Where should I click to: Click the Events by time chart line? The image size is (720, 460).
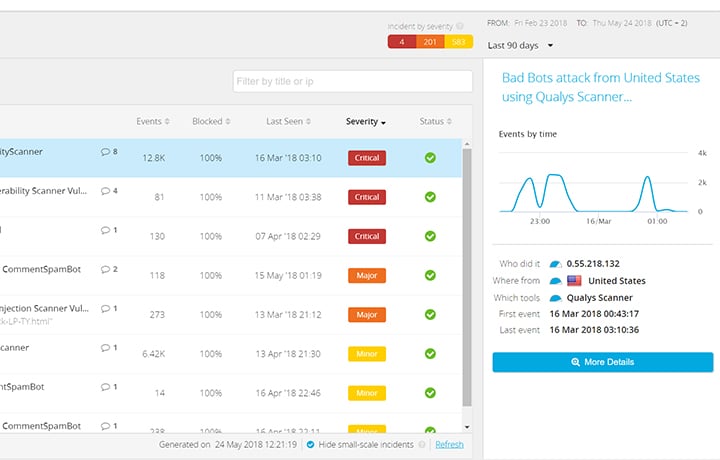[x=594, y=193]
